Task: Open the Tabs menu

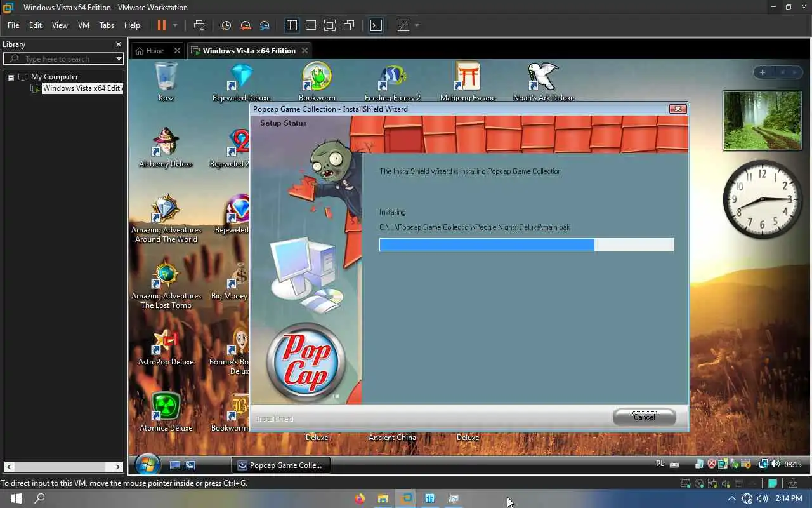Action: click(107, 25)
